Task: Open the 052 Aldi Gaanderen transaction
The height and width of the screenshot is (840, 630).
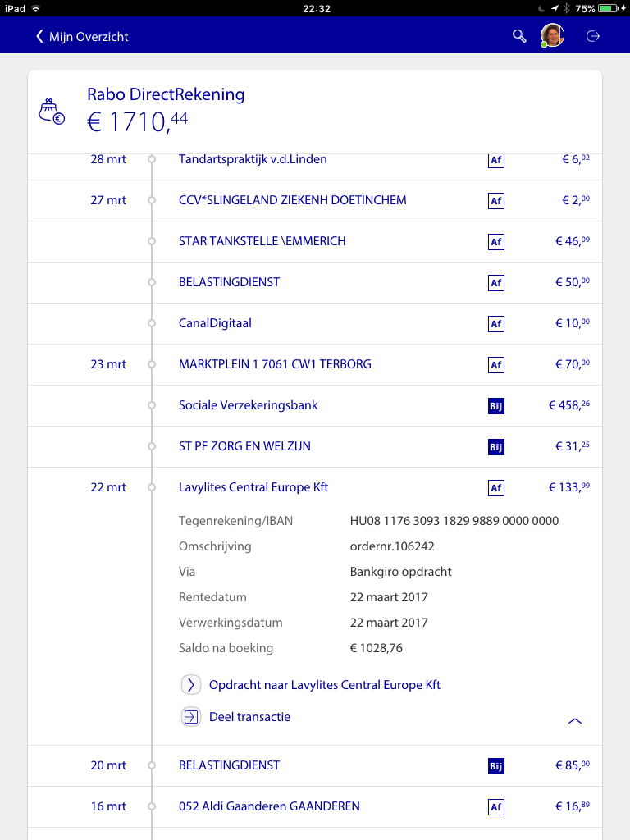Action: (x=269, y=806)
